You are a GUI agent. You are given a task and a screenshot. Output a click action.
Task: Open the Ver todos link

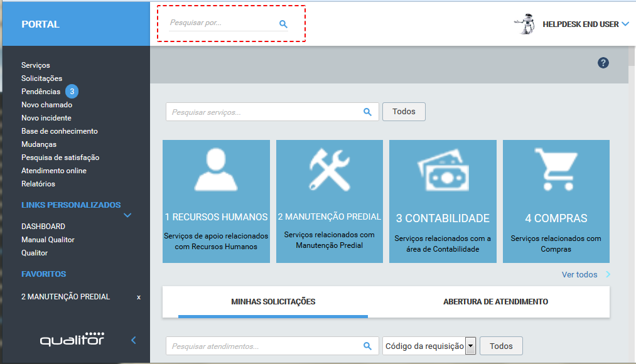tap(579, 274)
